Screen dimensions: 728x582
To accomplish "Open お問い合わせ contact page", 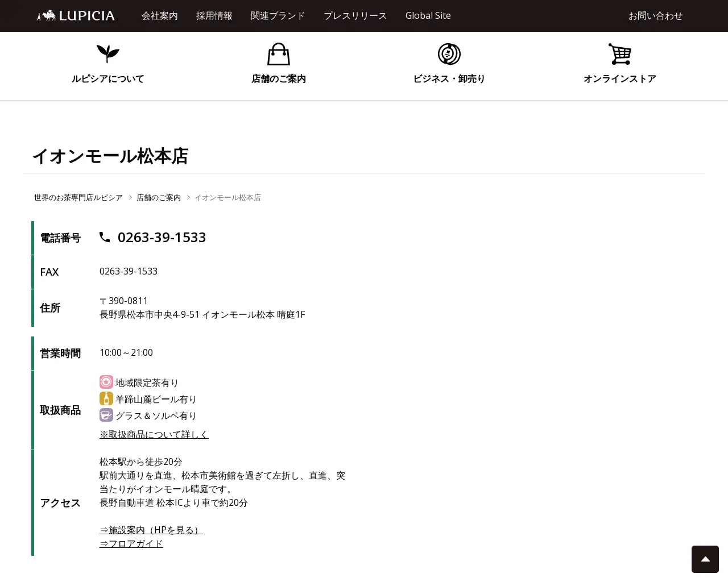I will (x=655, y=16).
